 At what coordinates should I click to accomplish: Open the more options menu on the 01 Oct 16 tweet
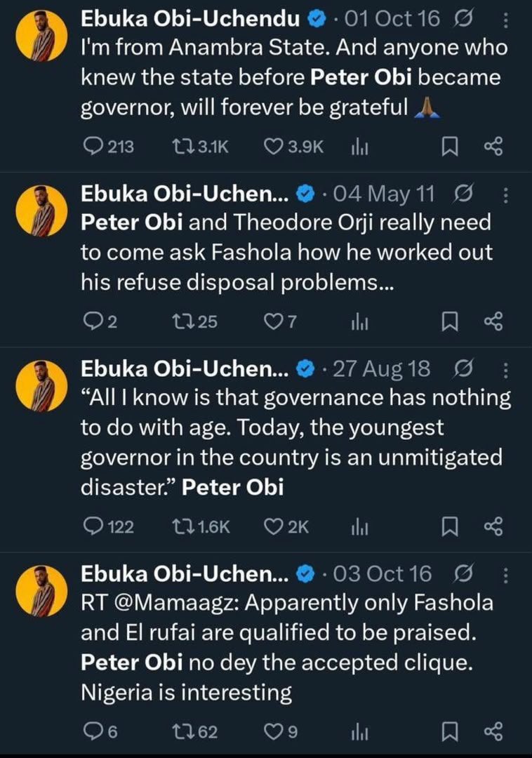(505, 20)
